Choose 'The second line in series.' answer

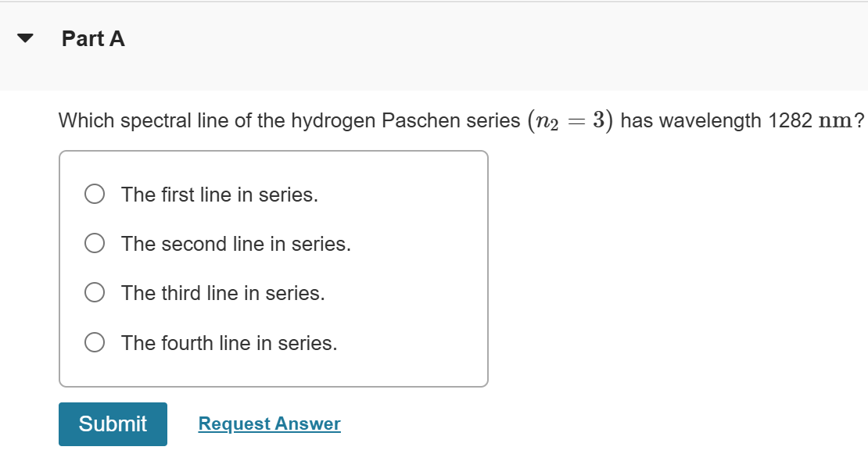point(236,244)
